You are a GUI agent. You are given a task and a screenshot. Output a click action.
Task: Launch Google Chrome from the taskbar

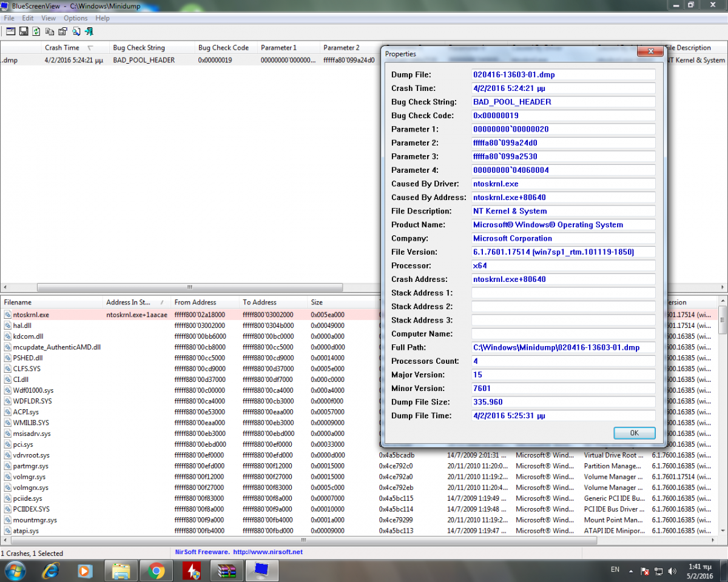156,570
